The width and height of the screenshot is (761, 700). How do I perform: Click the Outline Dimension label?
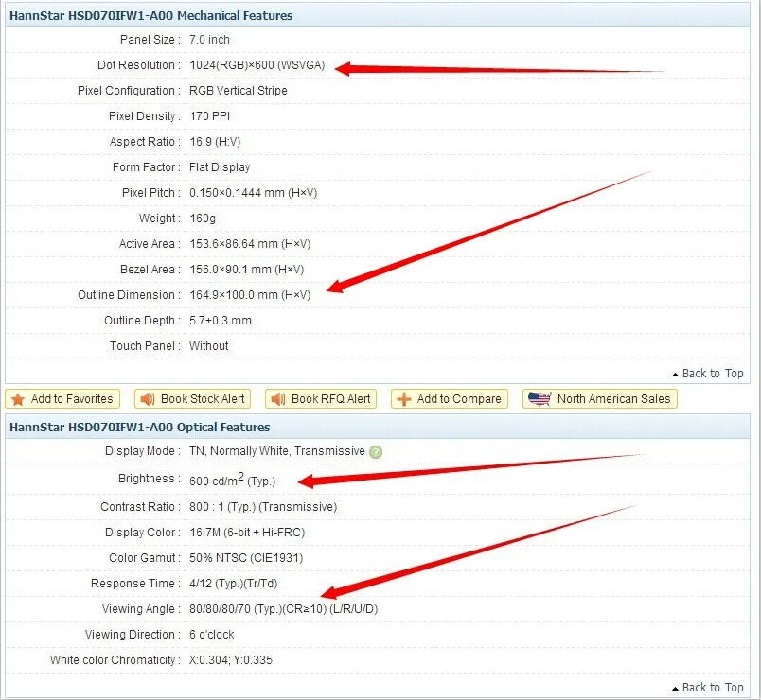point(129,295)
